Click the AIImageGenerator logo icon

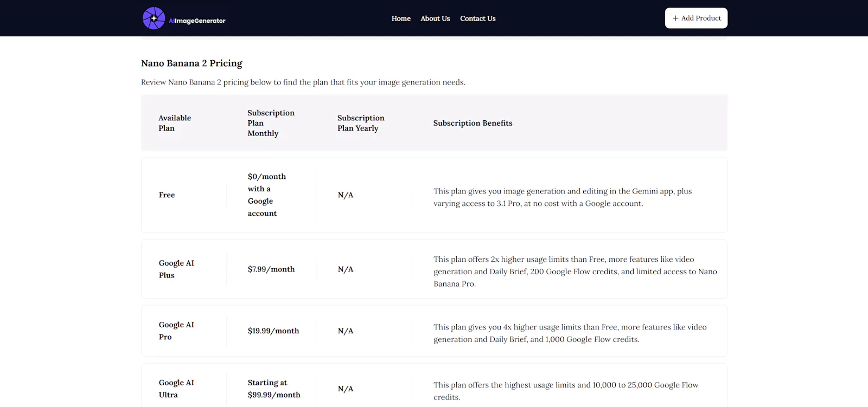click(154, 18)
